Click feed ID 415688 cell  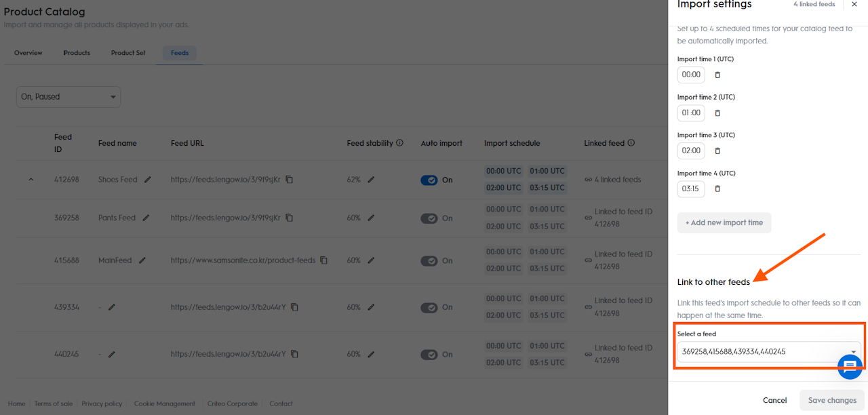pyautogui.click(x=66, y=260)
